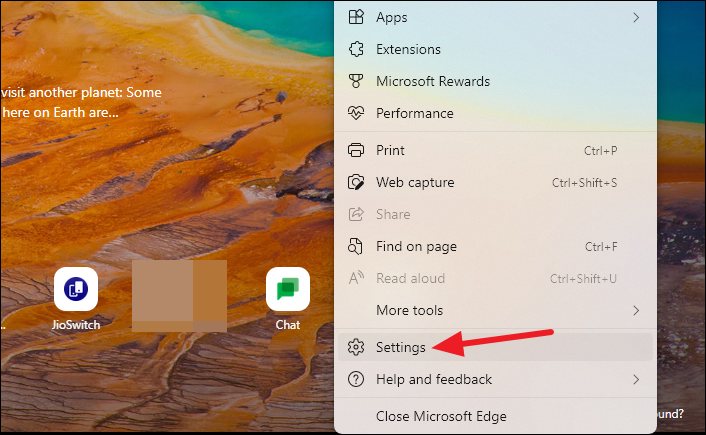Click the JioSwitch label text
This screenshot has height=435, width=706.
(x=76, y=325)
